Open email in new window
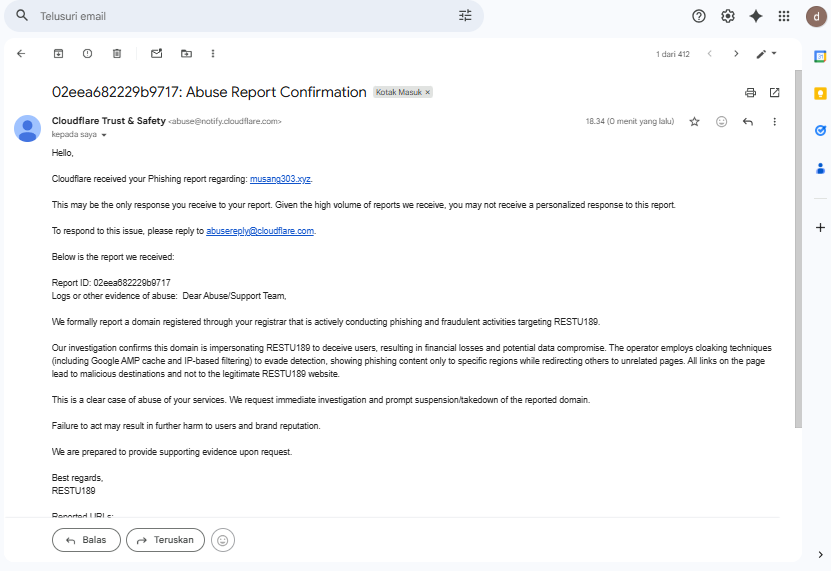The width and height of the screenshot is (831, 571). pos(774,93)
